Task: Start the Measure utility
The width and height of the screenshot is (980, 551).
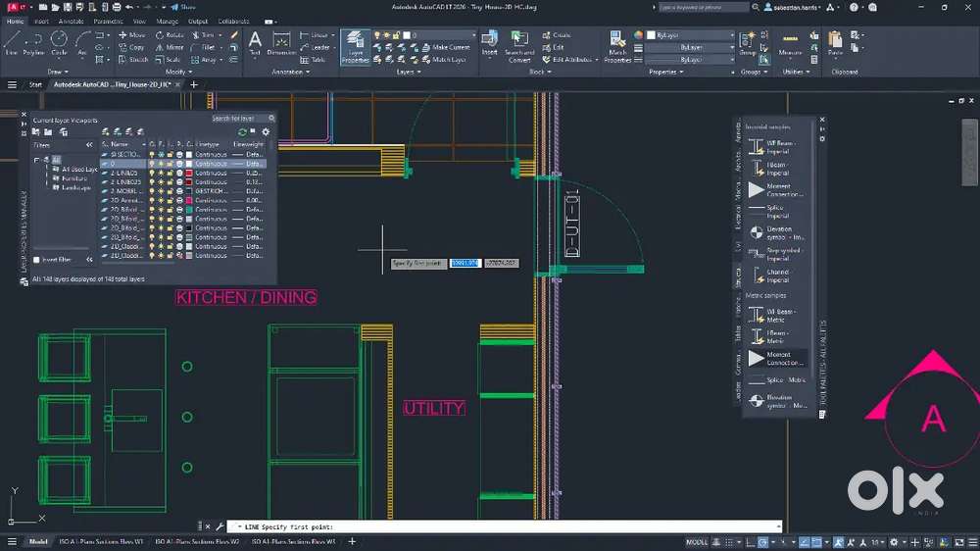Action: [x=790, y=42]
